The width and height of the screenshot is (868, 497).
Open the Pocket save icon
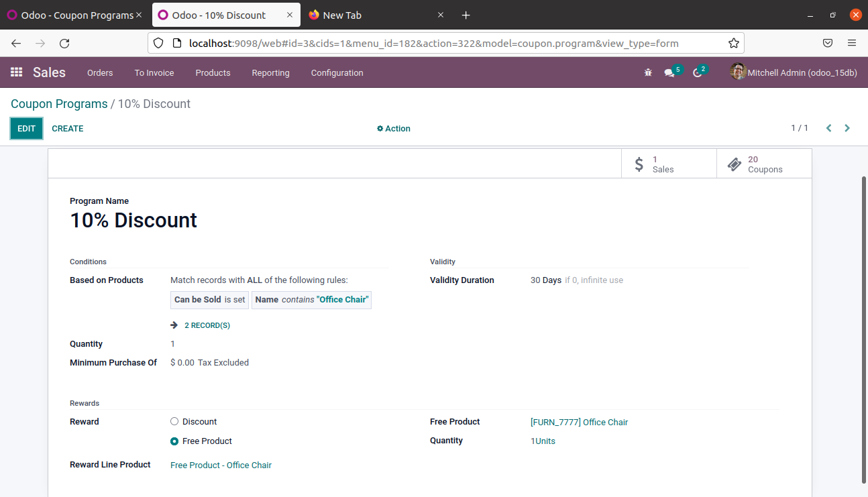coord(828,43)
